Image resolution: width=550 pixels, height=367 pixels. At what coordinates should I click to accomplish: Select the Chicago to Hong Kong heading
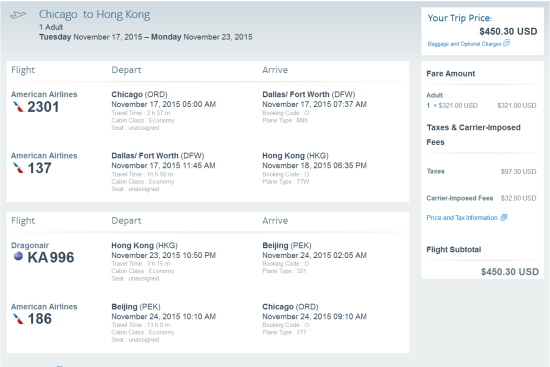pyautogui.click(x=94, y=14)
